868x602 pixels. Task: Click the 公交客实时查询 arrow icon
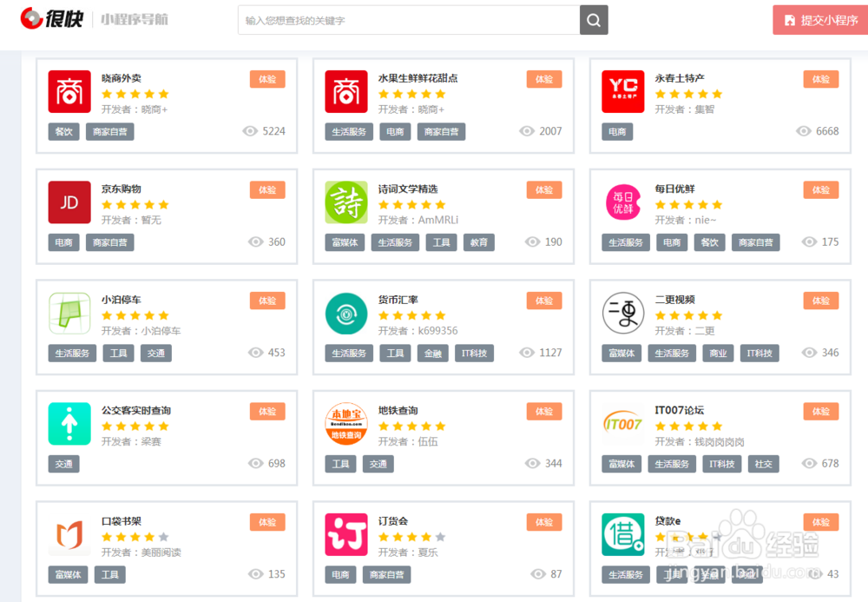pyautogui.click(x=69, y=424)
